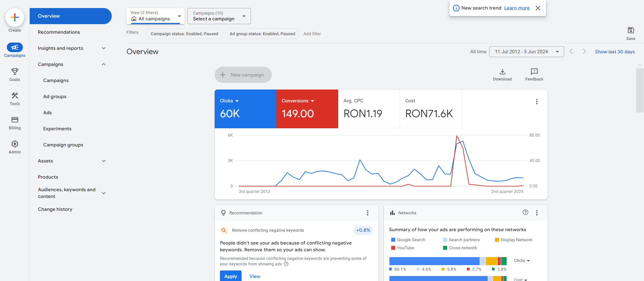
Task: Dismiss the new search trend notification
Action: click(x=538, y=8)
